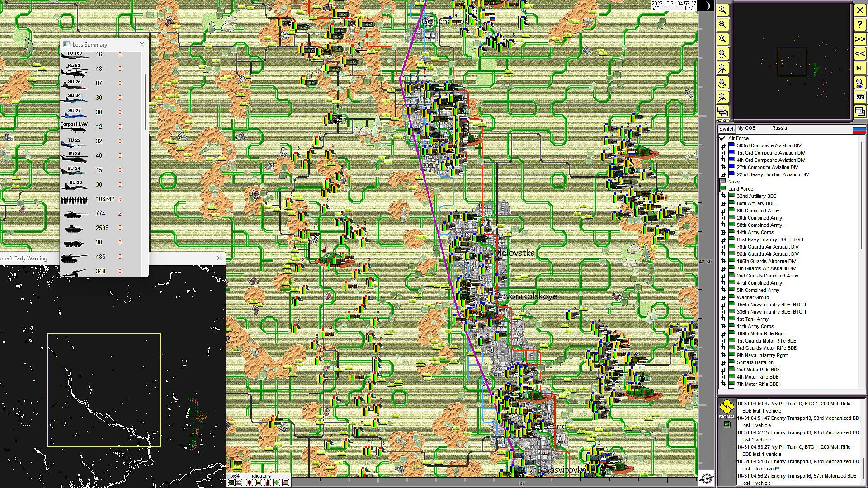The width and height of the screenshot is (868, 488).
Task: Toggle the red personnel indicator
Action: tap(250, 483)
